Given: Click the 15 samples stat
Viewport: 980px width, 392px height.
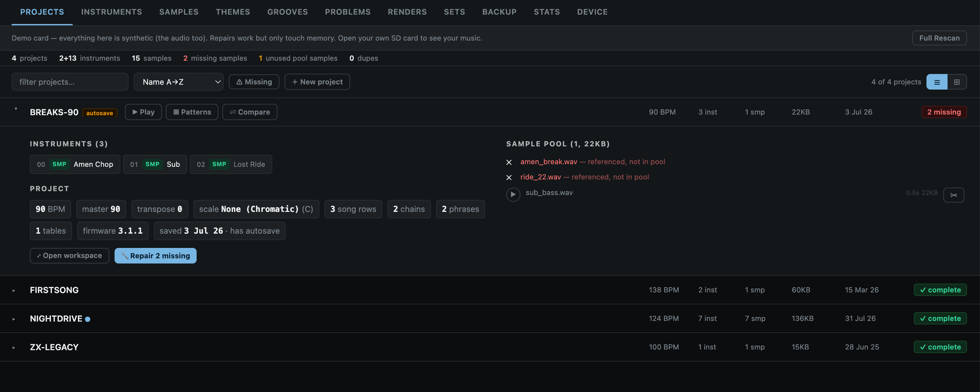Looking at the screenshot, I should tap(152, 58).
